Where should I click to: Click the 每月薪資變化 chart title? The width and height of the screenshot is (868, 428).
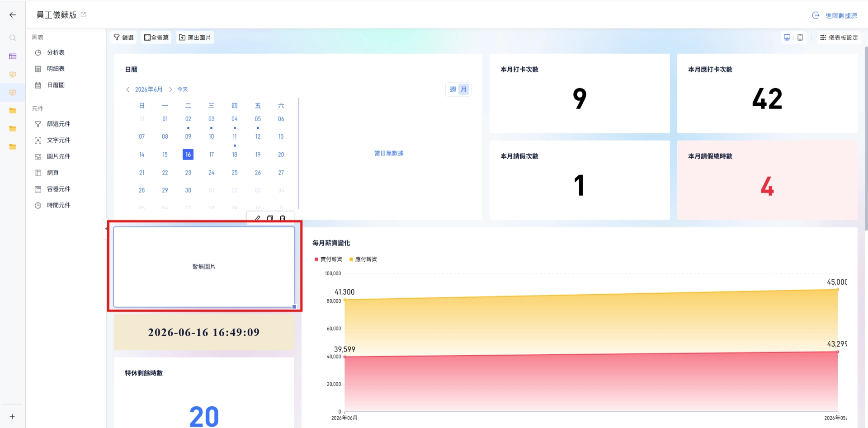click(x=331, y=243)
